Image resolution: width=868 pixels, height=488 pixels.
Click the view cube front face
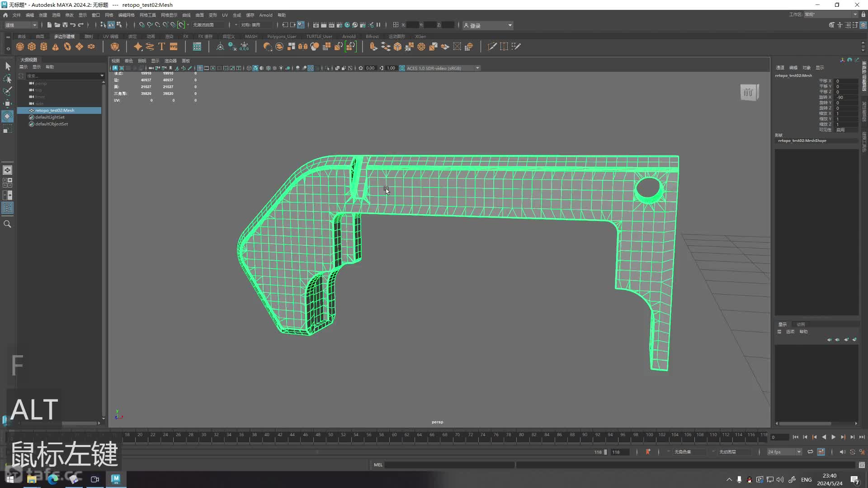click(748, 93)
